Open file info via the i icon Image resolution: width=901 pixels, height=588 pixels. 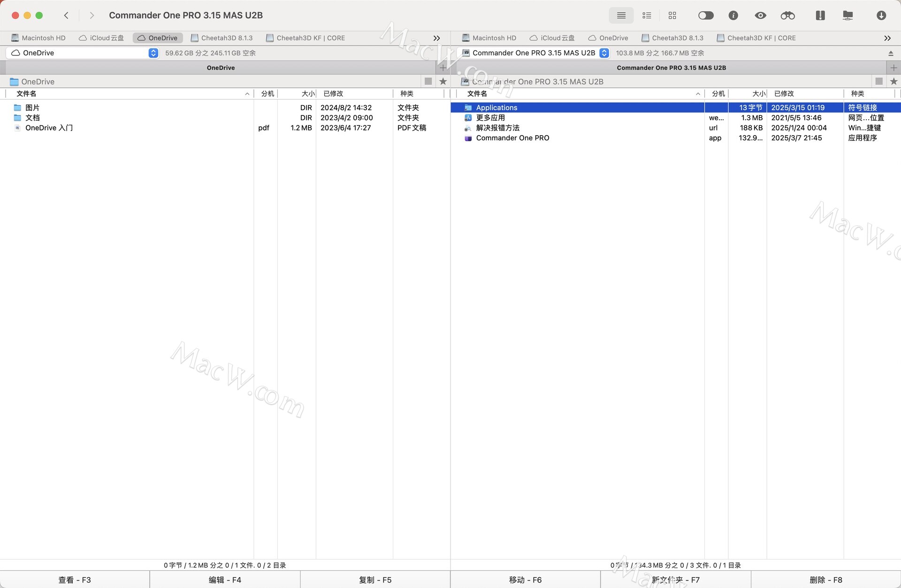(733, 15)
